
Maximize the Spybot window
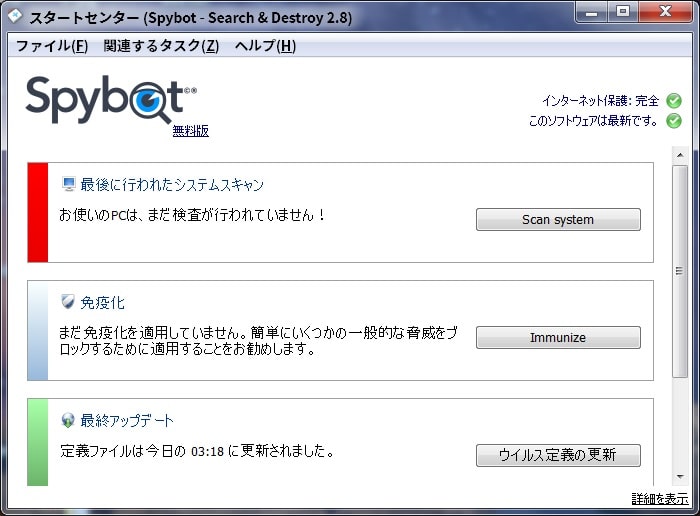[623, 12]
